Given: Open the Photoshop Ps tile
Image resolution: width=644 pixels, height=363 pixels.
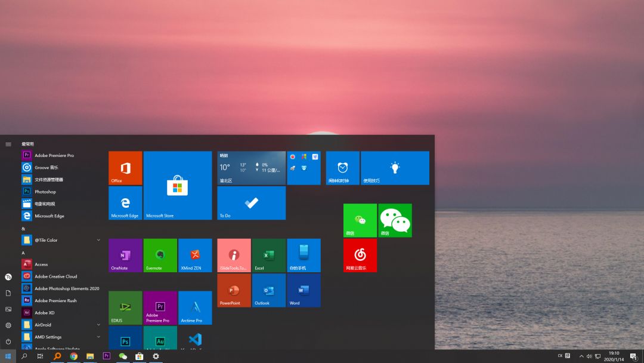Looking at the screenshot, I should (125, 339).
